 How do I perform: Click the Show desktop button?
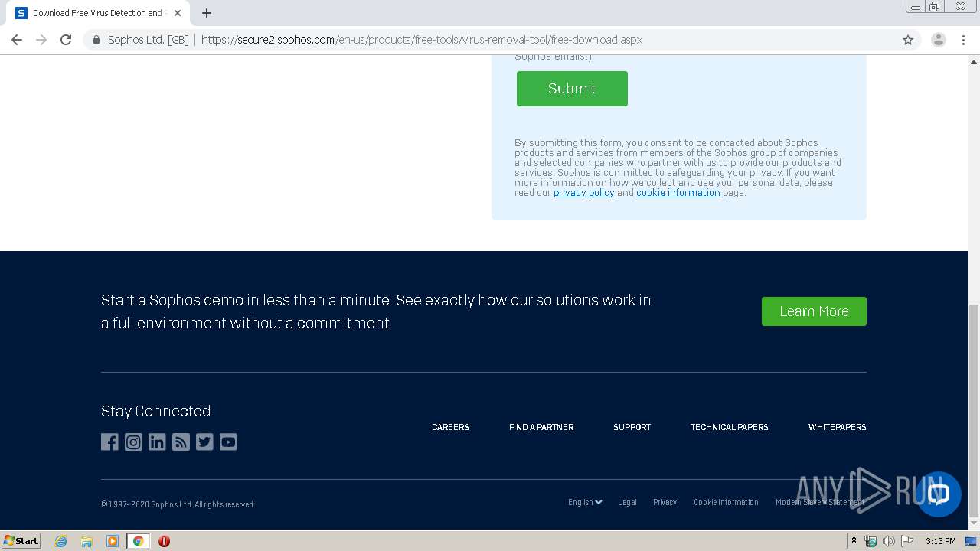[x=971, y=541]
